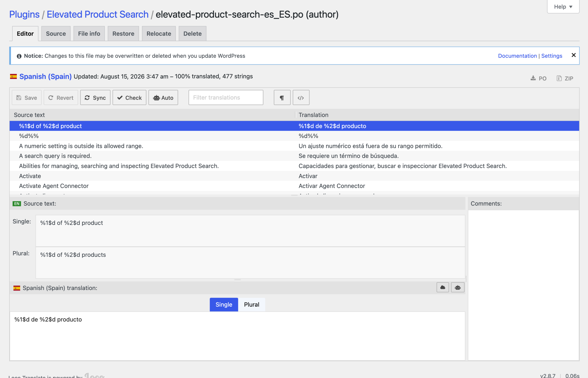This screenshot has height=378, width=588.
Task: Toggle code view with the </> button
Action: (301, 98)
